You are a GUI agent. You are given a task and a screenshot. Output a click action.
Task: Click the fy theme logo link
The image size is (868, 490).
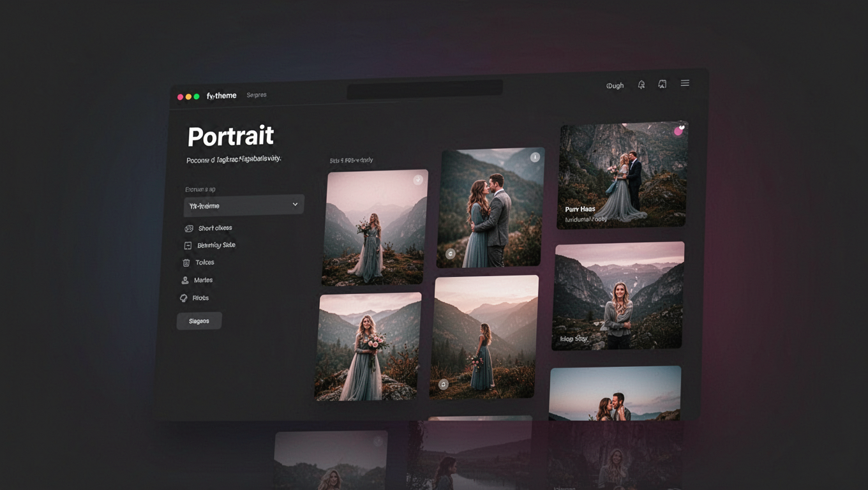click(x=221, y=95)
